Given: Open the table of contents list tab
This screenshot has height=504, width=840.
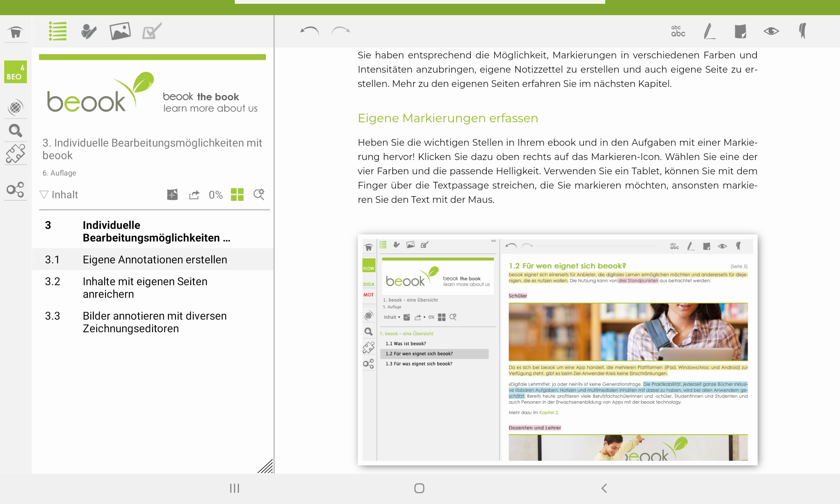Looking at the screenshot, I should point(58,31).
